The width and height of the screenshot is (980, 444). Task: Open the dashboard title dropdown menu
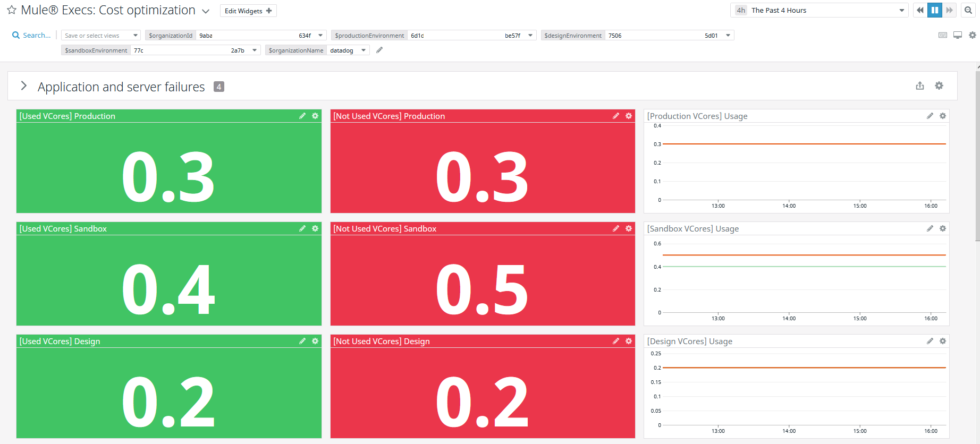coord(206,11)
